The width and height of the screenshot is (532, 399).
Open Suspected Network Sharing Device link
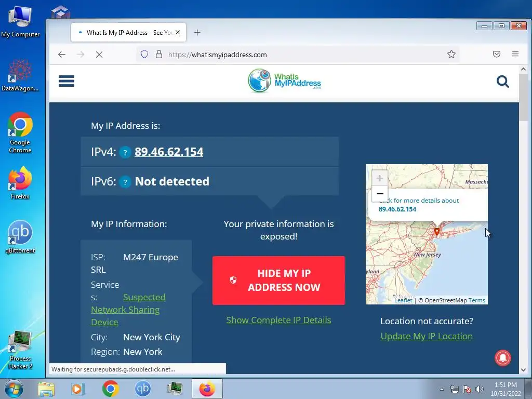(x=128, y=310)
